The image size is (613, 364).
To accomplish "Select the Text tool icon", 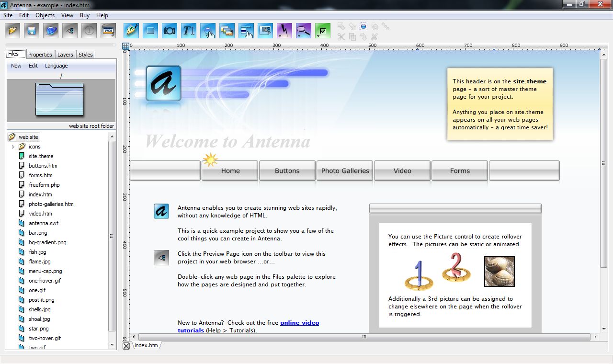I will [189, 31].
